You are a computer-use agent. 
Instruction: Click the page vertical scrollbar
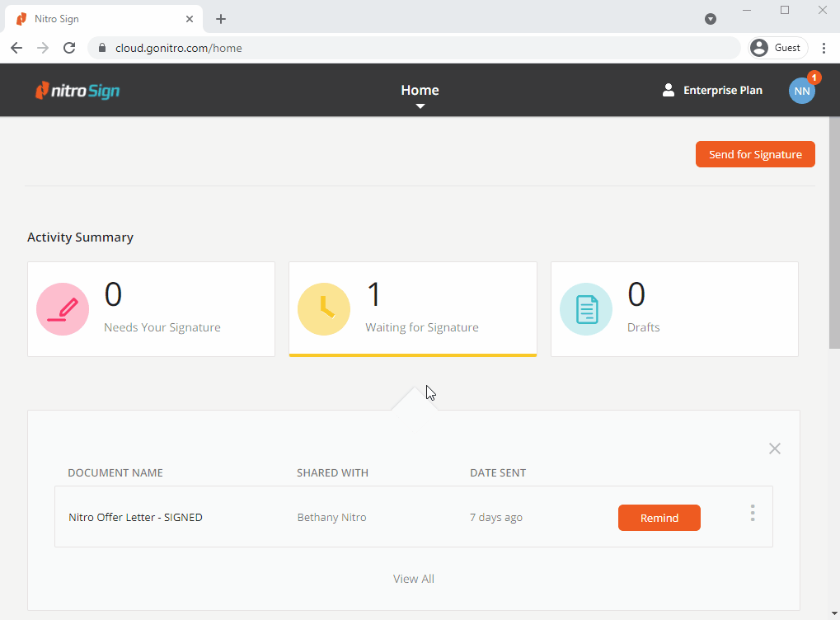tap(833, 239)
